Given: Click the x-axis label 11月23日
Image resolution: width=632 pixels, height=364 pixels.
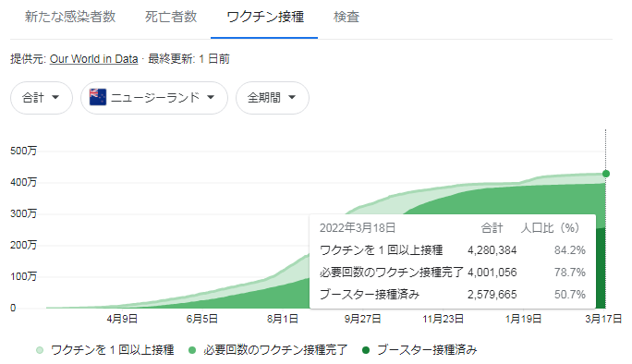Looking at the screenshot, I should click(443, 320).
